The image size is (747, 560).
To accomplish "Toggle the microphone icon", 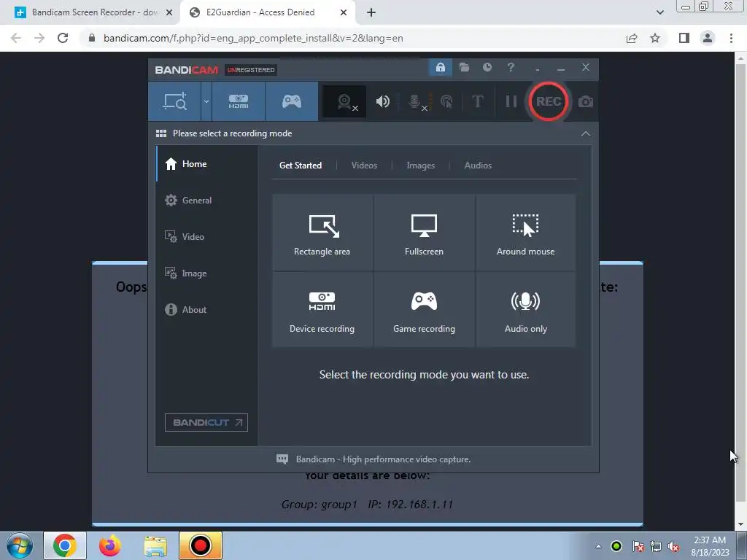I will pyautogui.click(x=416, y=101).
